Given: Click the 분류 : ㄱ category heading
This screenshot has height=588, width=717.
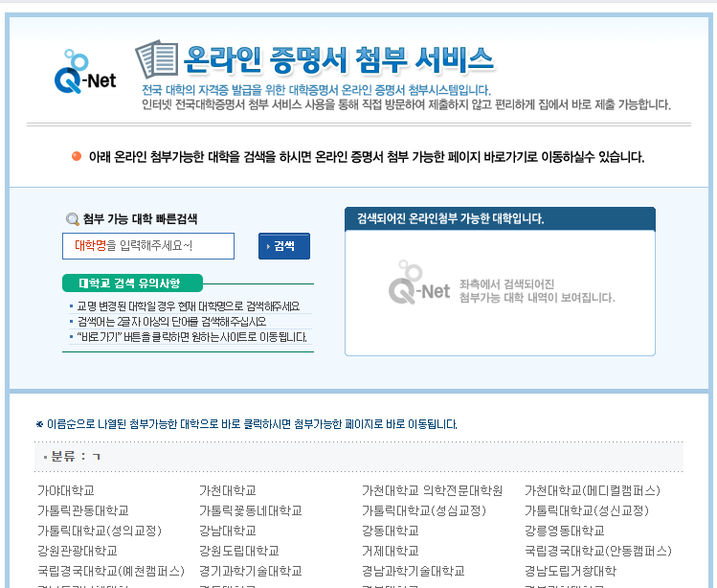Looking at the screenshot, I should (76, 456).
